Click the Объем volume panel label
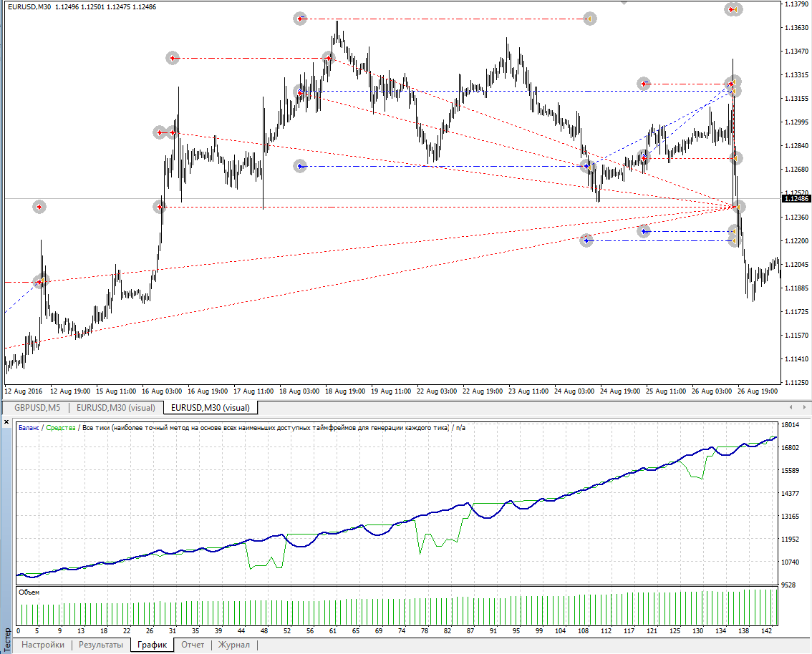The height and width of the screenshot is (654, 812). click(x=29, y=592)
